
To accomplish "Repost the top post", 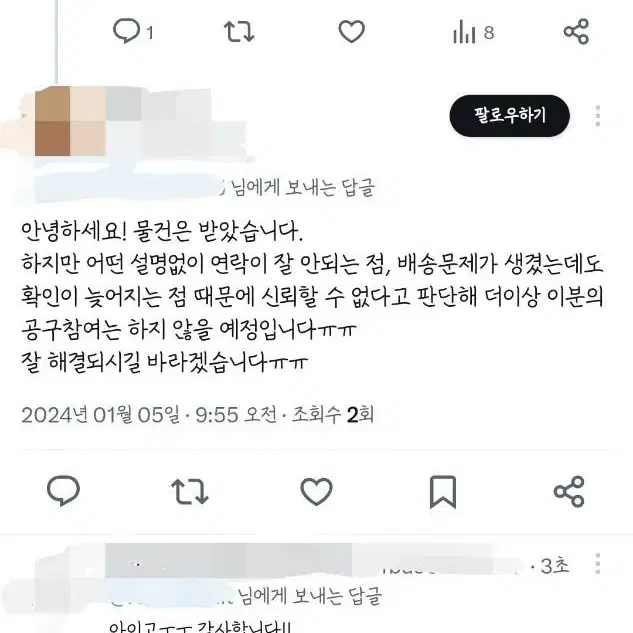I will pyautogui.click(x=239, y=31).
